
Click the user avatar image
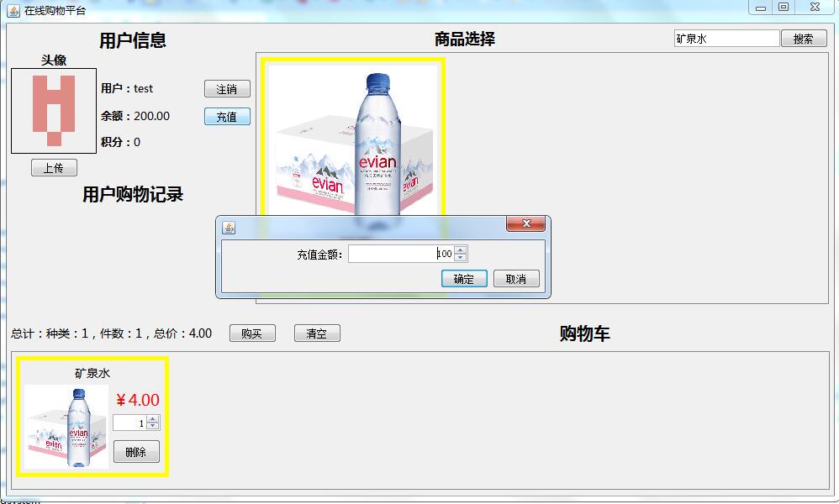[54, 111]
